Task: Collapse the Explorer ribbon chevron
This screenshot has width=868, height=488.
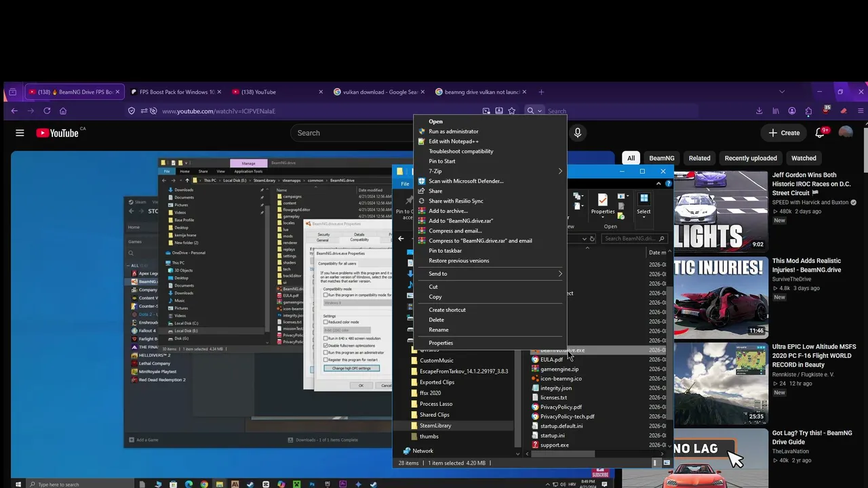Action: (659, 184)
